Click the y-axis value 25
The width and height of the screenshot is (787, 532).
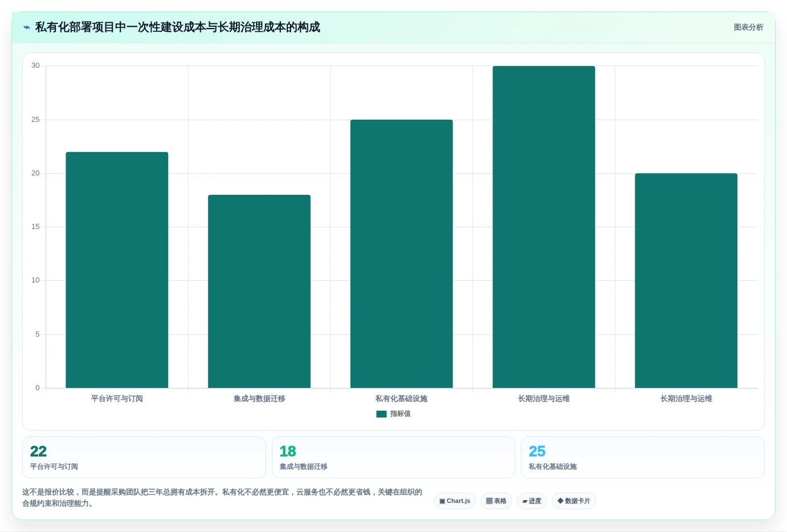tap(35, 120)
